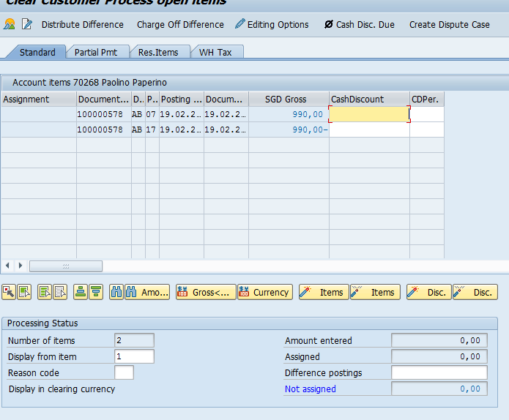Screen dimensions: 509x420
Task: Click the Currency switch button
Action: click(265, 292)
